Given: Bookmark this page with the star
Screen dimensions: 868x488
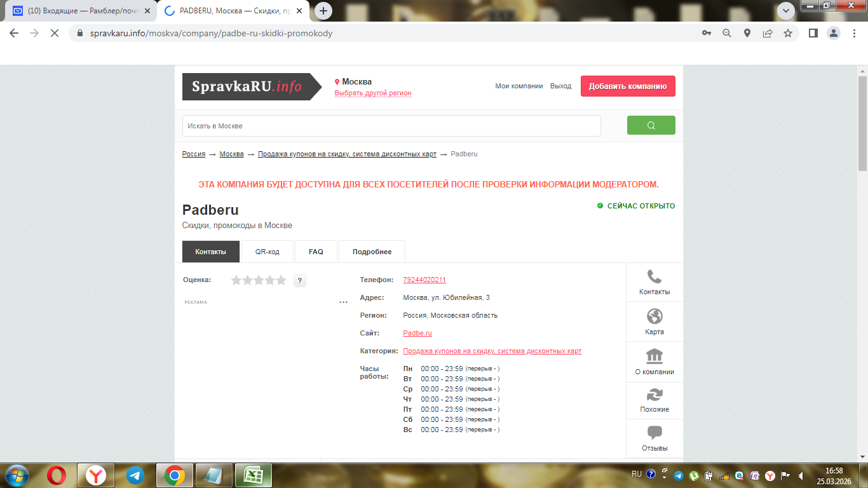Looking at the screenshot, I should (x=788, y=33).
